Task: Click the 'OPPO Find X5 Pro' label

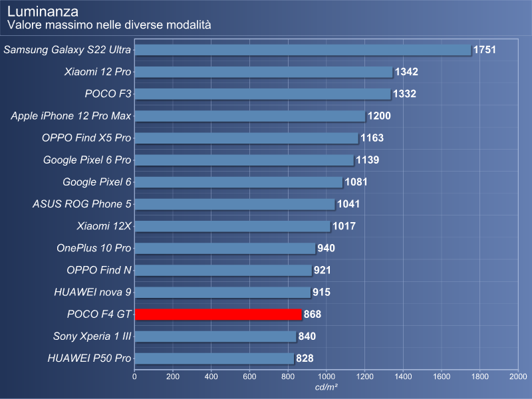Action: coord(86,138)
